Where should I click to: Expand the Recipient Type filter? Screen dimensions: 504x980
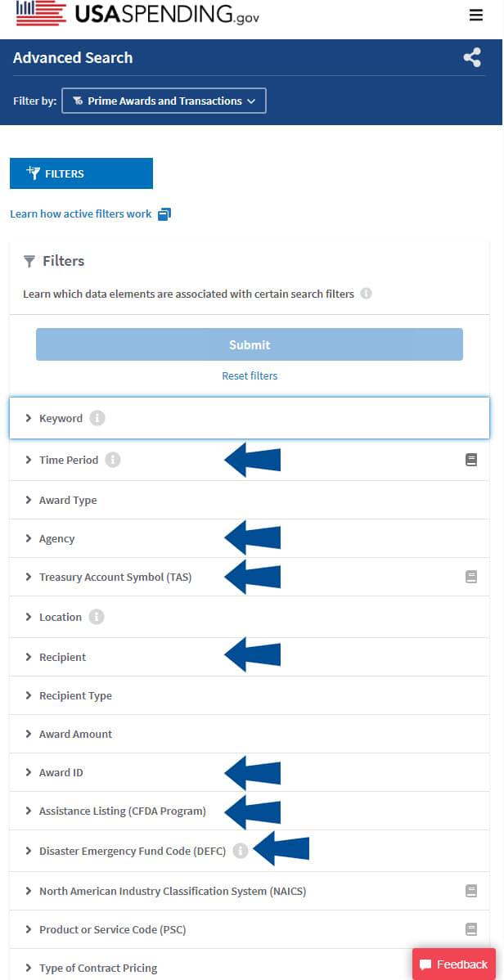pyautogui.click(x=75, y=695)
